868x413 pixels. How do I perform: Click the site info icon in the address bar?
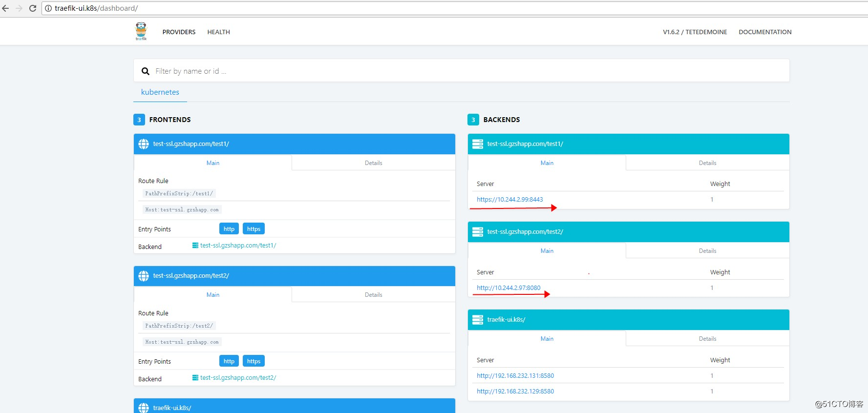48,8
